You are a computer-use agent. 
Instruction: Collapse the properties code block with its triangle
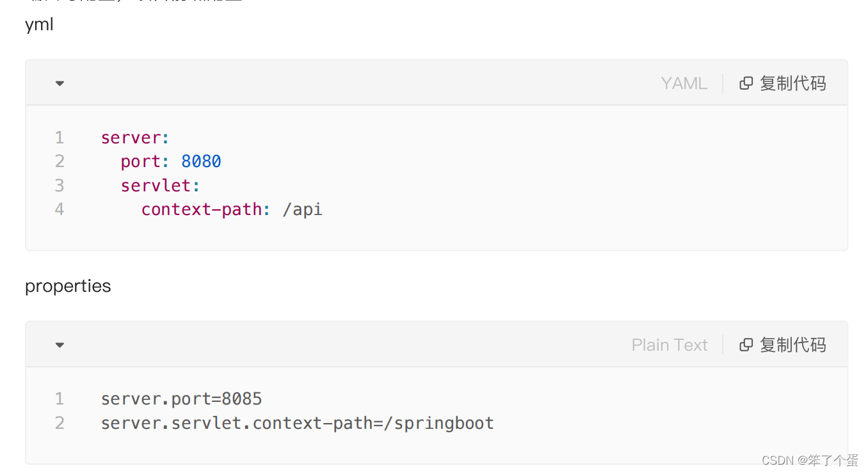tap(59, 344)
